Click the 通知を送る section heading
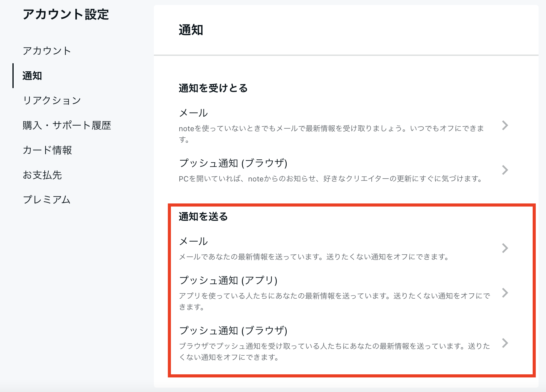 pos(203,217)
